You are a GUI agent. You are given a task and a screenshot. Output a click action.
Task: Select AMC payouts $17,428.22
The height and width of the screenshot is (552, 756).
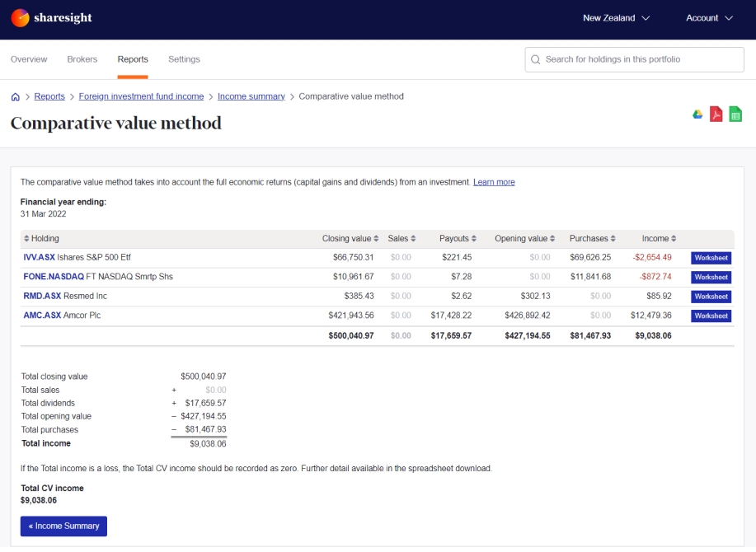click(451, 316)
